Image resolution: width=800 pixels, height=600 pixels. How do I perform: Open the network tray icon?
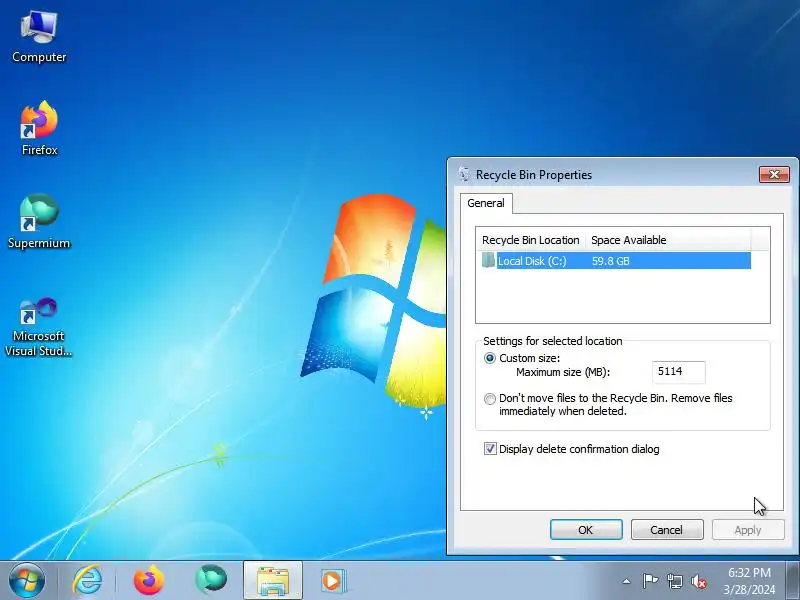tap(674, 581)
